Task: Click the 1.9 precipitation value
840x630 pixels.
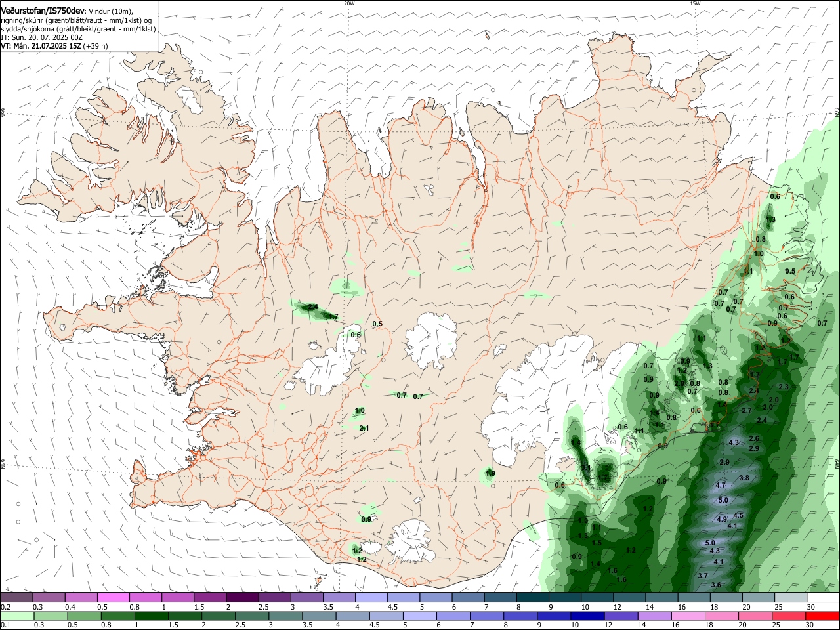Action: (x=490, y=473)
